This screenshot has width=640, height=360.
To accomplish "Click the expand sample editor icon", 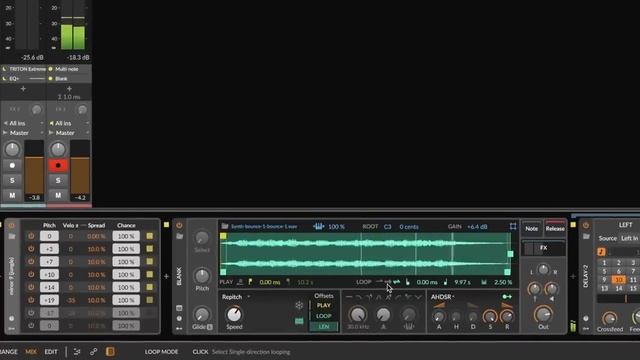I will 513,226.
